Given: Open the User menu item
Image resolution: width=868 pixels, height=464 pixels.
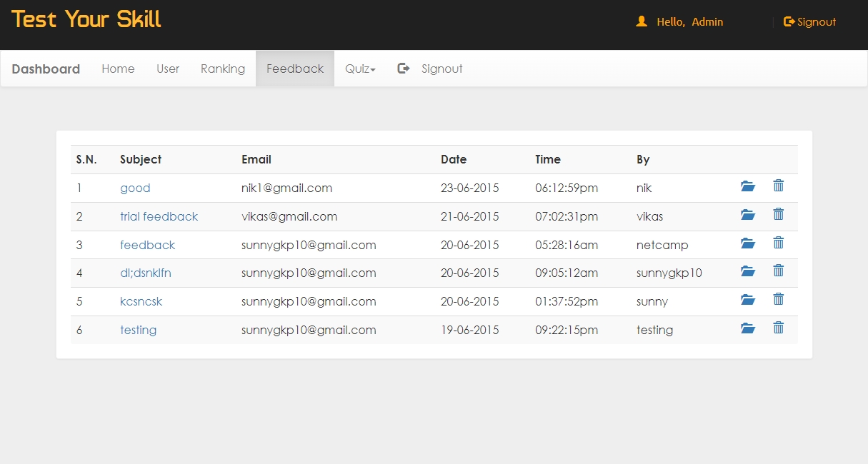Looking at the screenshot, I should [168, 69].
